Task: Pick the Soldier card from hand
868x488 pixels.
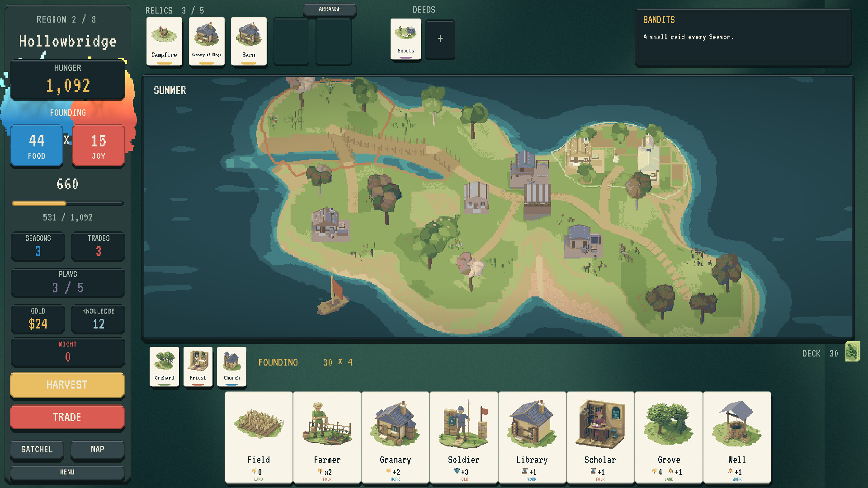Action: pos(463,437)
